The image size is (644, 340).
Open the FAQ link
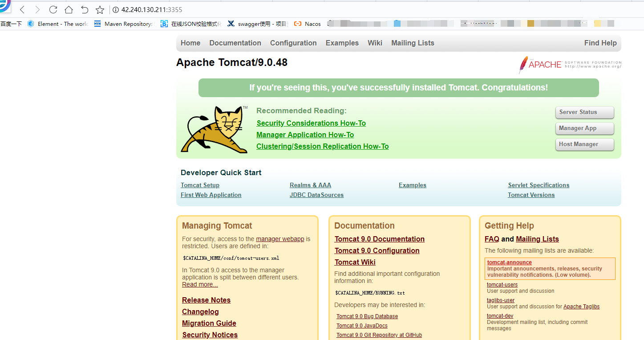pos(492,239)
